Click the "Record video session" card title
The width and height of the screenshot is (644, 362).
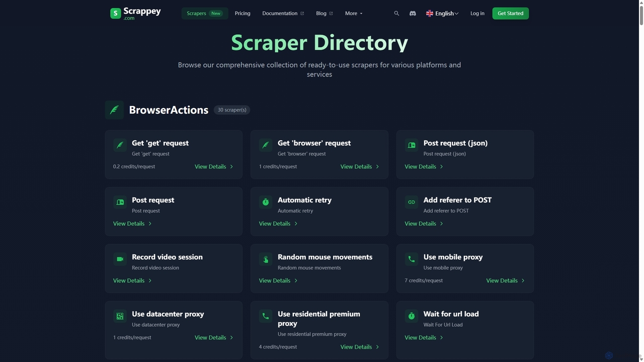point(167,257)
